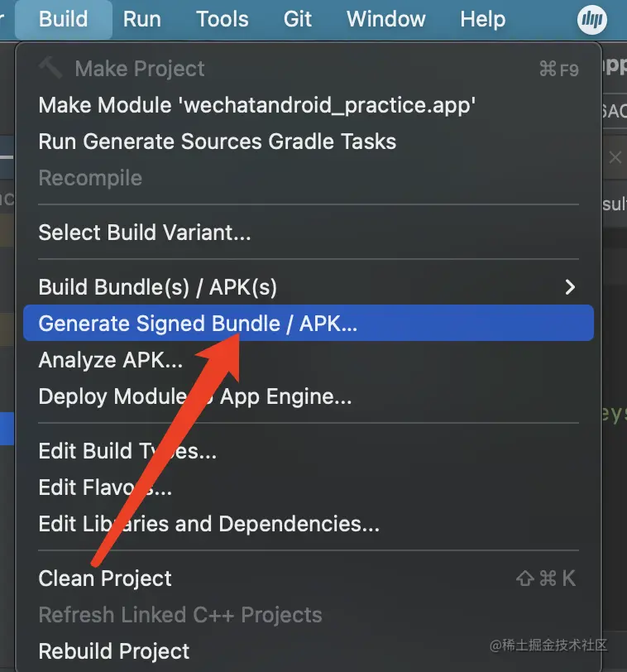Select Edit Flavors... menu item
Image resolution: width=627 pixels, height=672 pixels.
(x=105, y=487)
